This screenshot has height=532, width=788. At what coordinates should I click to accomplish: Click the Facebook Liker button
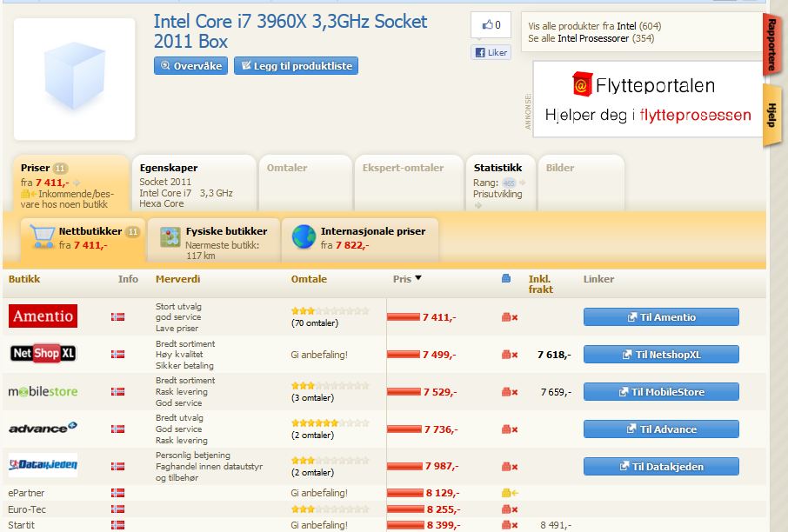click(x=491, y=52)
